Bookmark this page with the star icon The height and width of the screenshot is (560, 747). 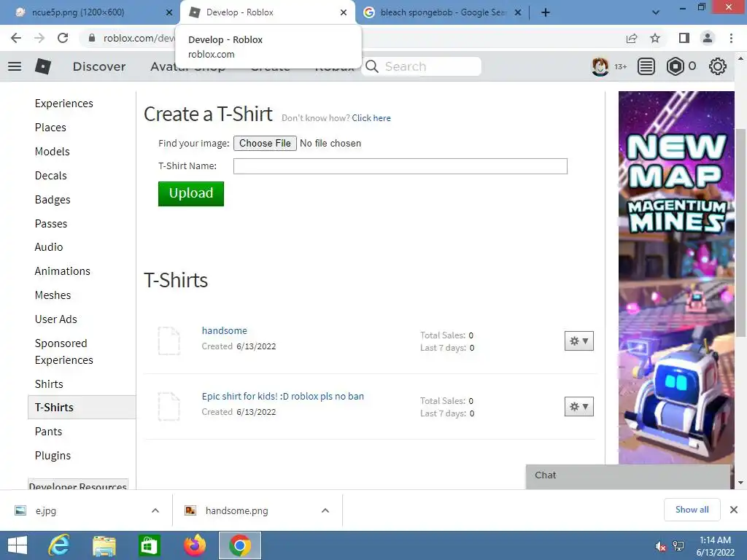(655, 38)
